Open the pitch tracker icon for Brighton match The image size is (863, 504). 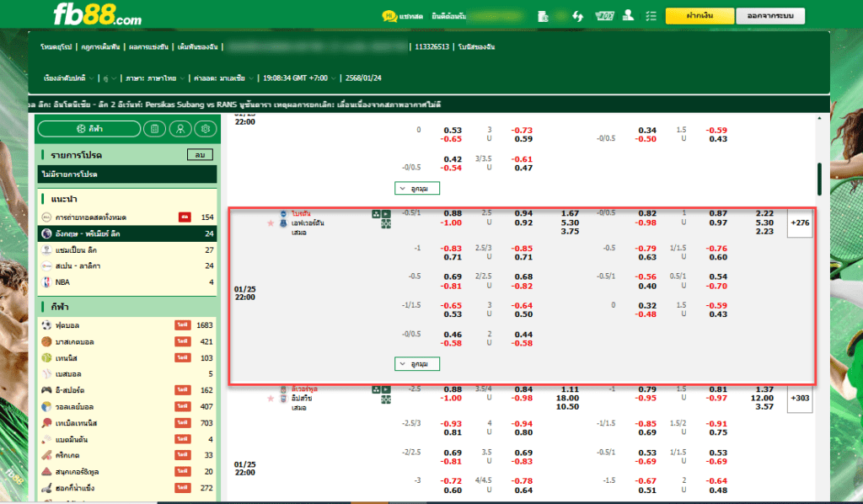[x=386, y=224]
